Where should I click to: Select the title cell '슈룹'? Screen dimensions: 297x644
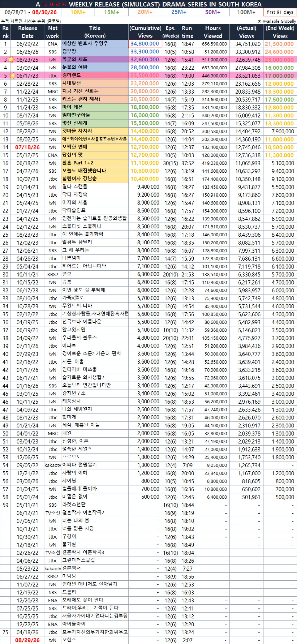tap(95, 282)
